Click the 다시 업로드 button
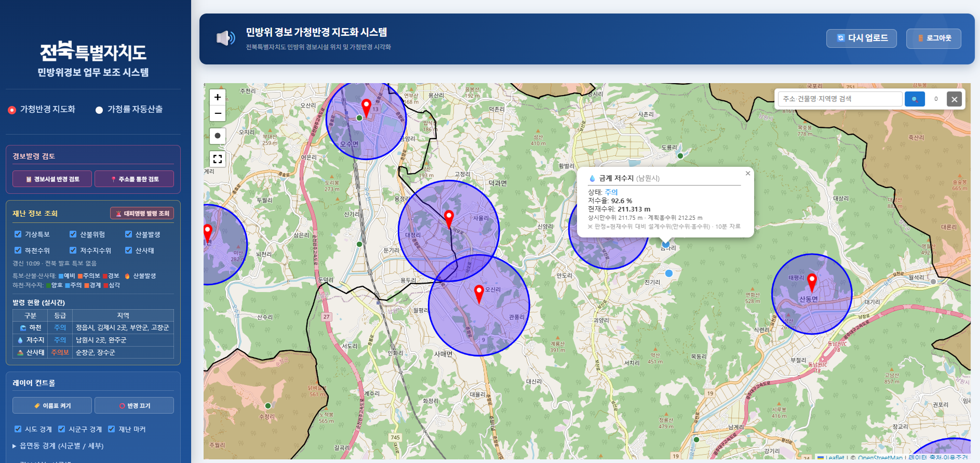980x463 pixels. coord(862,38)
